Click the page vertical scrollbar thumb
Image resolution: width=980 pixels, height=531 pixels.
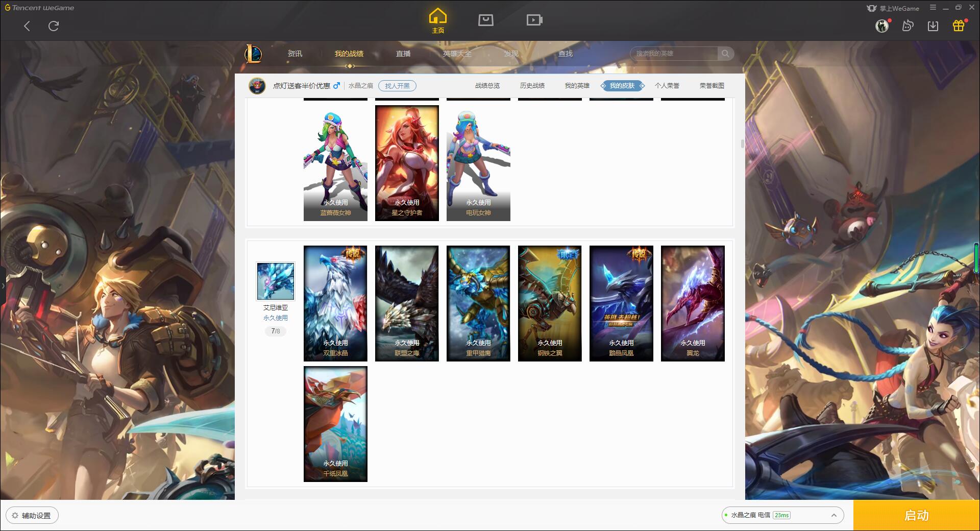pos(742,143)
